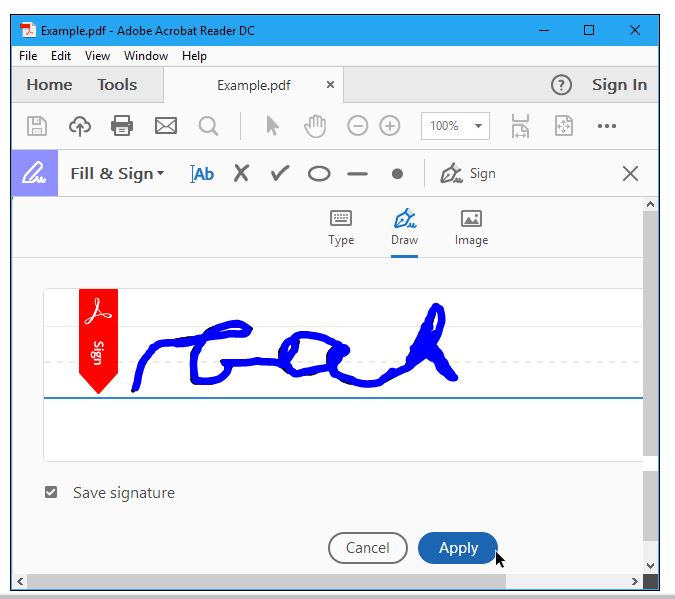Click the vertical scrollbar up arrow

(650, 204)
